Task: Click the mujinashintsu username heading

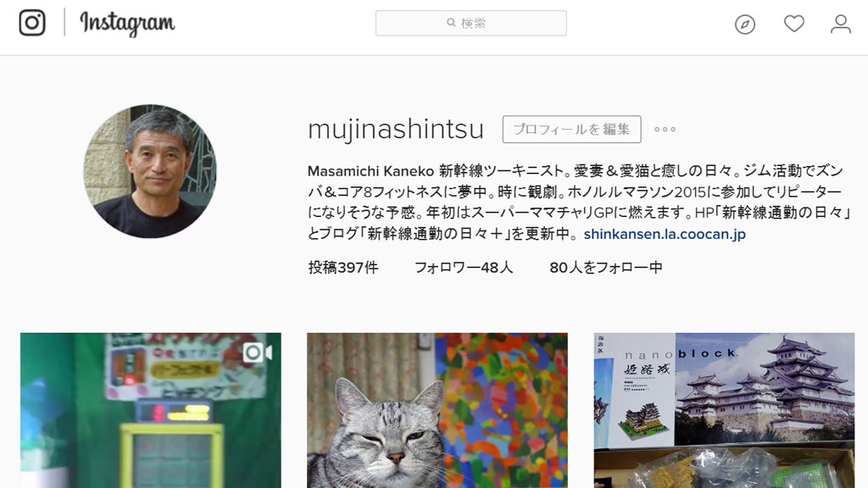Action: (396, 130)
